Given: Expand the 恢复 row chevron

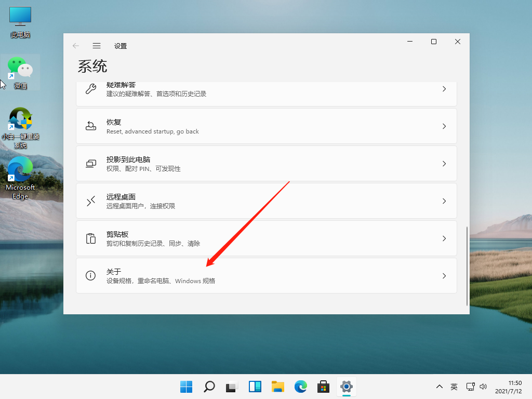Looking at the screenshot, I should tap(444, 126).
